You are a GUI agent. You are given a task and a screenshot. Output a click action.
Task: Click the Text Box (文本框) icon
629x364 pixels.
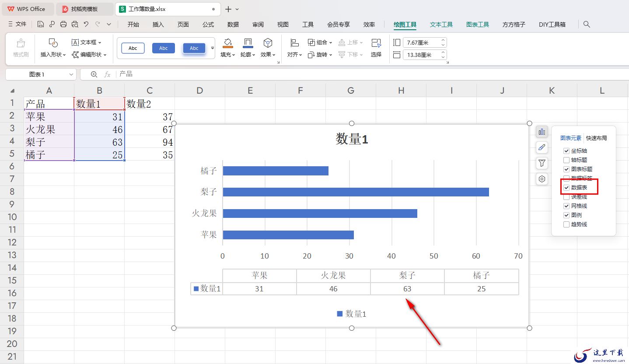[75, 42]
